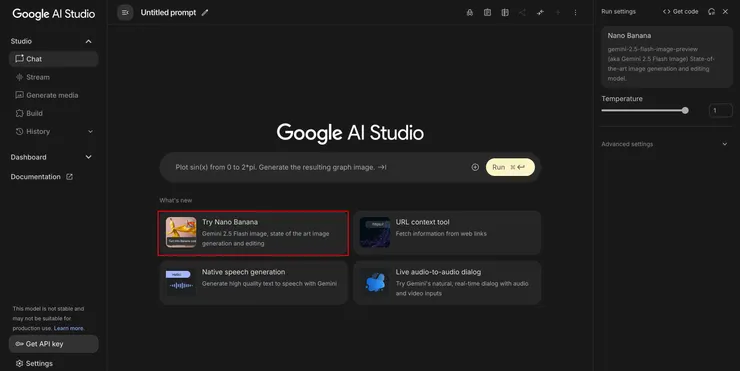Click the URL context tool title
The width and height of the screenshot is (740, 371).
(422, 222)
